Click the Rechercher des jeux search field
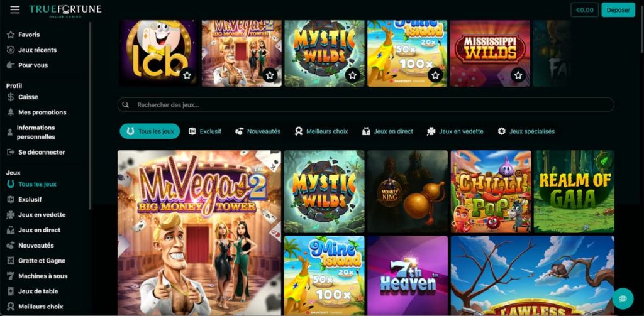Viewport: 644px width, 316px height. [x=365, y=105]
